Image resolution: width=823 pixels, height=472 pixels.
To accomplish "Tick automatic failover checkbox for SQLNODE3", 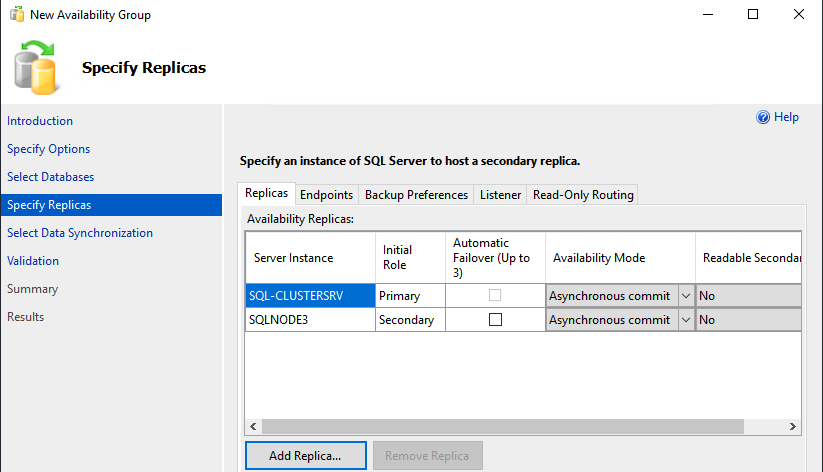I will tap(495, 320).
